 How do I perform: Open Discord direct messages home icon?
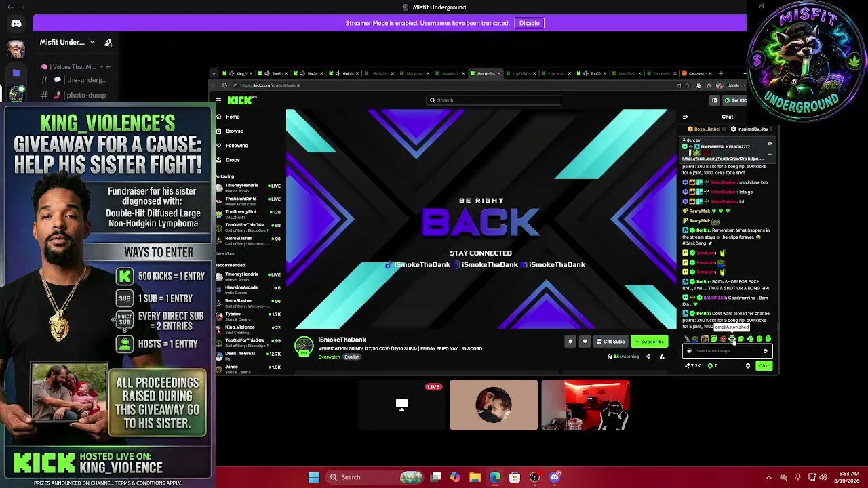tap(16, 24)
